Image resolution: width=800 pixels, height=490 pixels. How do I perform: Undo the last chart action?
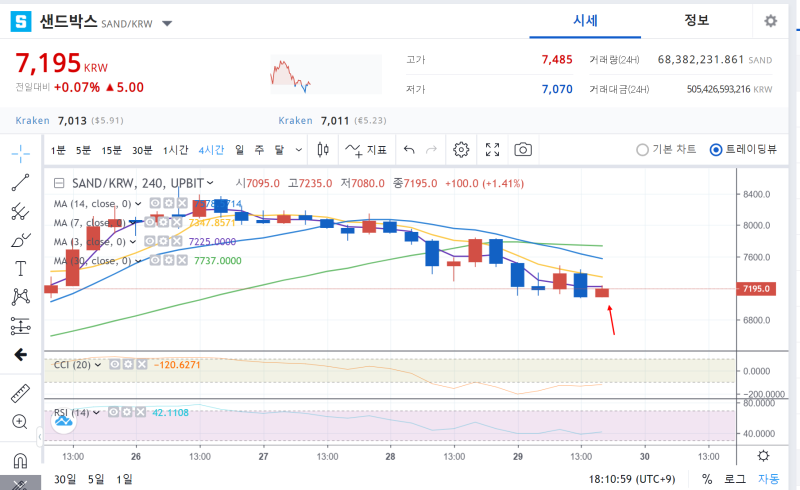pyautogui.click(x=409, y=150)
